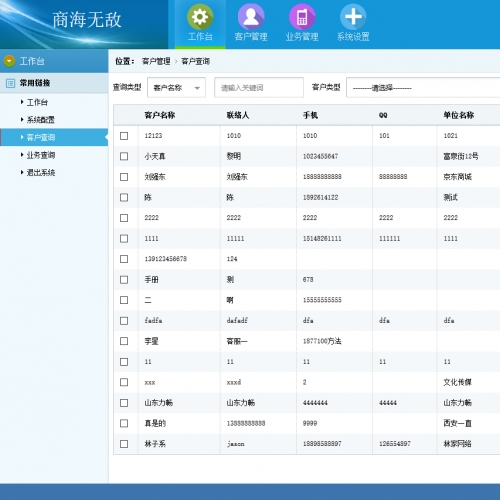Check the box for customer 小天真
The height and width of the screenshot is (500, 500).
(124, 156)
